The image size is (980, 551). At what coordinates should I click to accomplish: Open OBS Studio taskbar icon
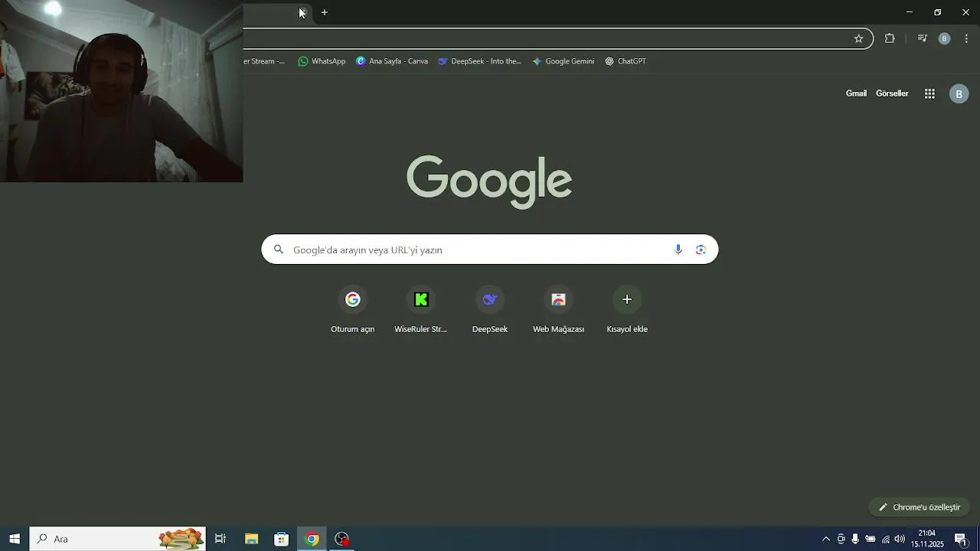click(x=342, y=539)
